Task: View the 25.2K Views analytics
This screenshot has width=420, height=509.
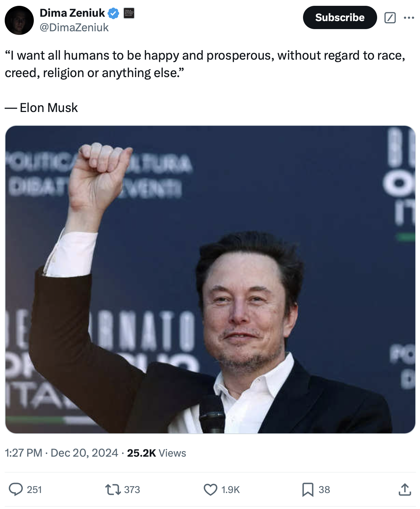Action: 157,453
